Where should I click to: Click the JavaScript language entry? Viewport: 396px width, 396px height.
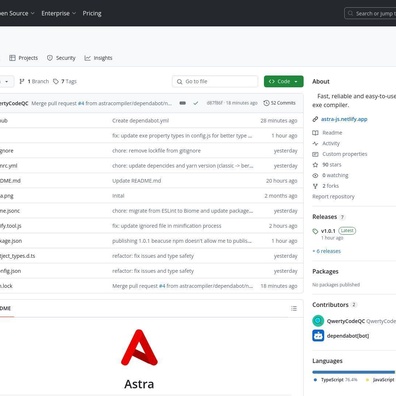pos(381,380)
